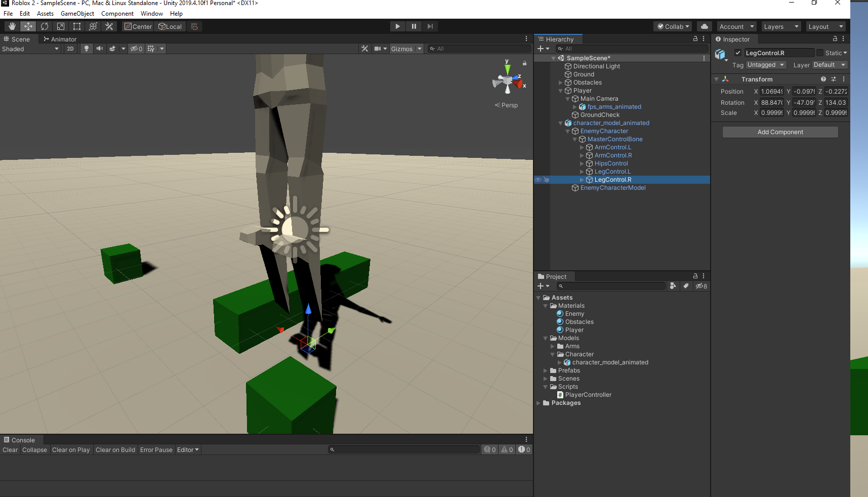868x497 pixels.
Task: Toggle scene effects (skybox/fog) icon
Action: pyautogui.click(x=112, y=49)
